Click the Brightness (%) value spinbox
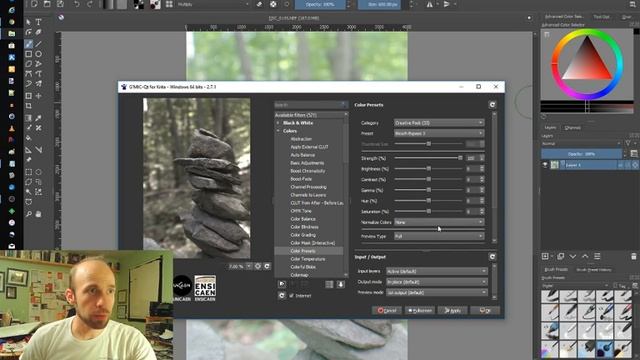The height and width of the screenshot is (360, 640). pyautogui.click(x=475, y=169)
